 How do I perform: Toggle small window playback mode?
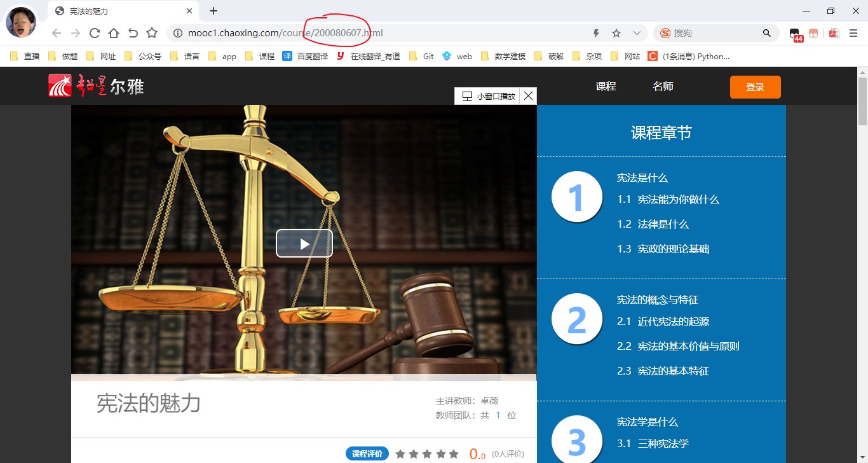coord(488,96)
